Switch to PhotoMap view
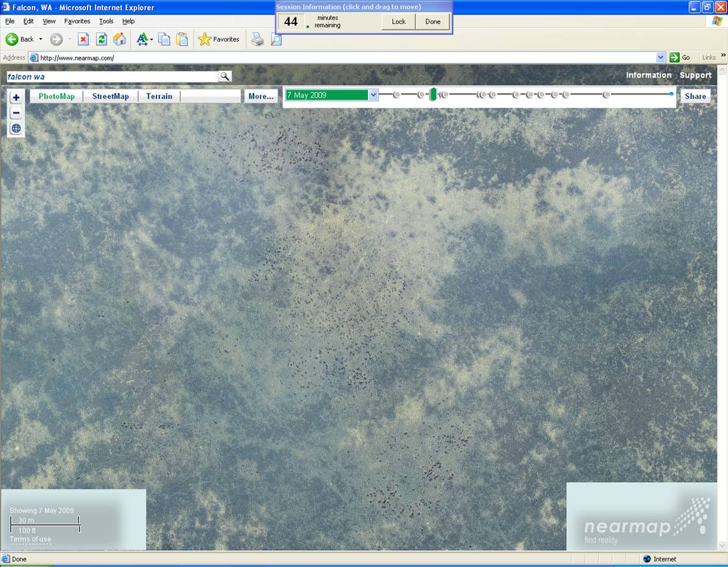 coord(57,96)
